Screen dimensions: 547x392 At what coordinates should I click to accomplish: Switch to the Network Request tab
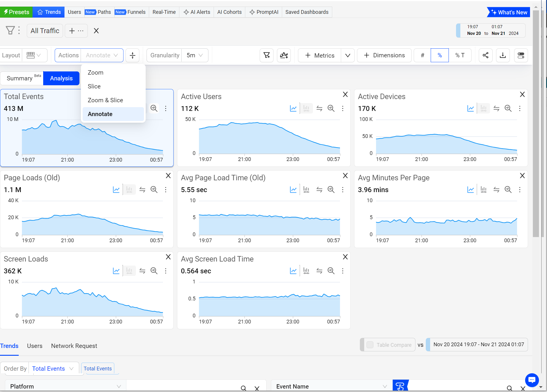point(74,346)
